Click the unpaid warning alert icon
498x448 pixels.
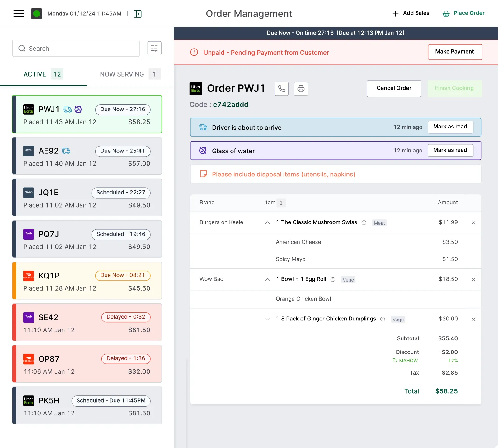(194, 52)
